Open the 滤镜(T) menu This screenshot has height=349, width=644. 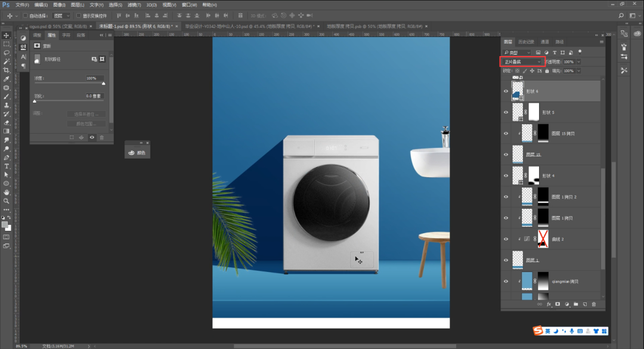[134, 5]
